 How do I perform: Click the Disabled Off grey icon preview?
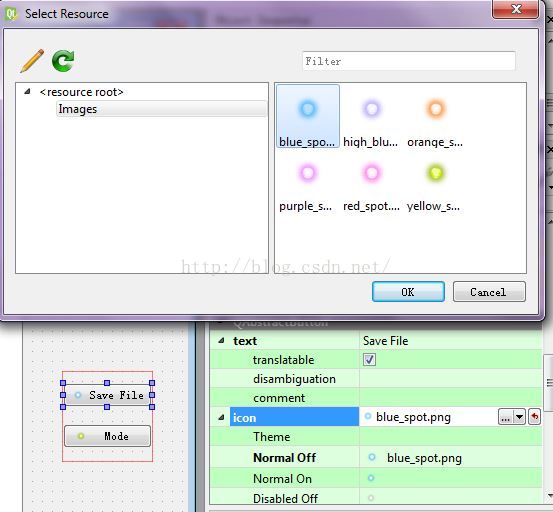tap(371, 498)
